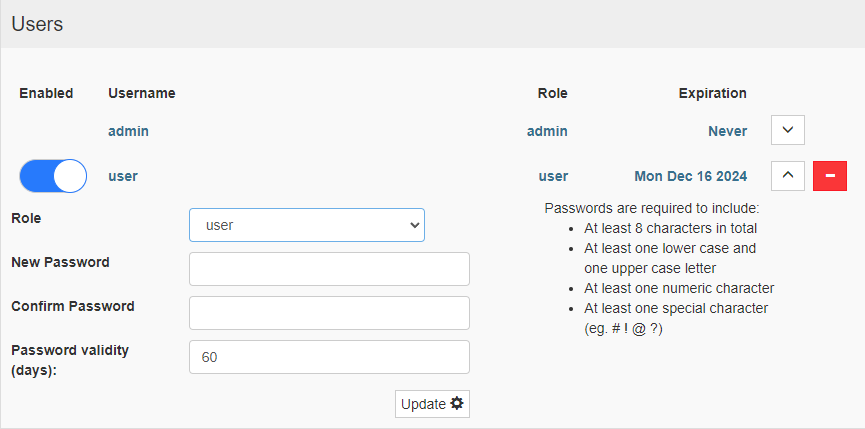Focus the New Password field
The width and height of the screenshot is (865, 429).
tap(329, 269)
